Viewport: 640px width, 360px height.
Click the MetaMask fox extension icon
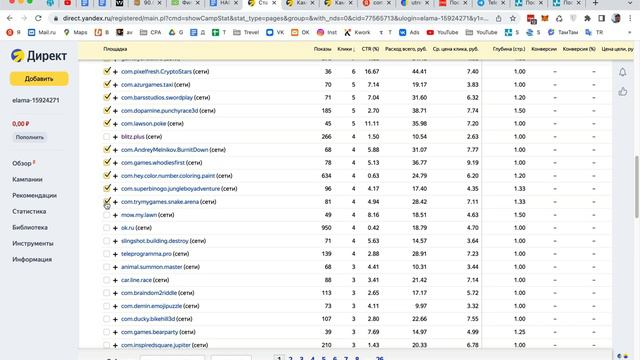(x=545, y=18)
